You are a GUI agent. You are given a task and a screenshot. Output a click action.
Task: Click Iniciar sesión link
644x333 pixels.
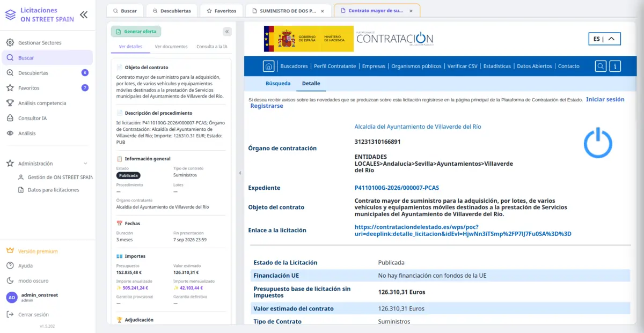tap(605, 99)
